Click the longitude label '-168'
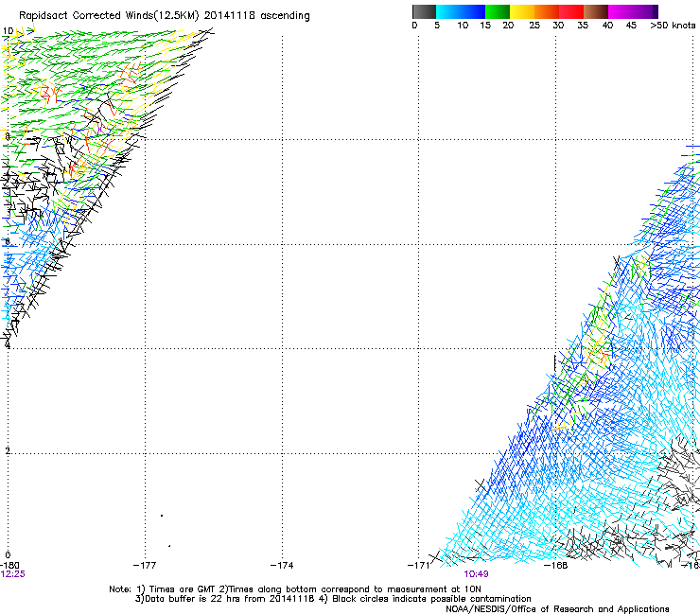This screenshot has height=615, width=700. point(556,566)
